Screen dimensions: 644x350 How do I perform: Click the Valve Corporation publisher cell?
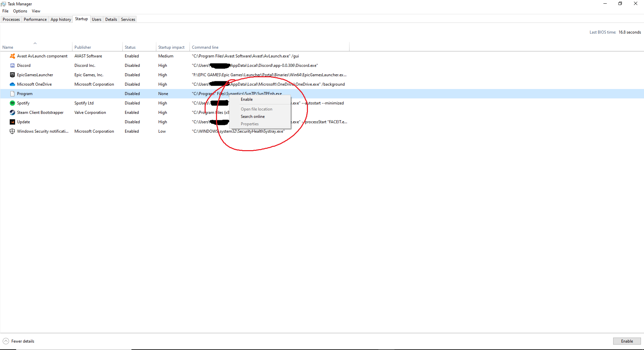coord(90,113)
